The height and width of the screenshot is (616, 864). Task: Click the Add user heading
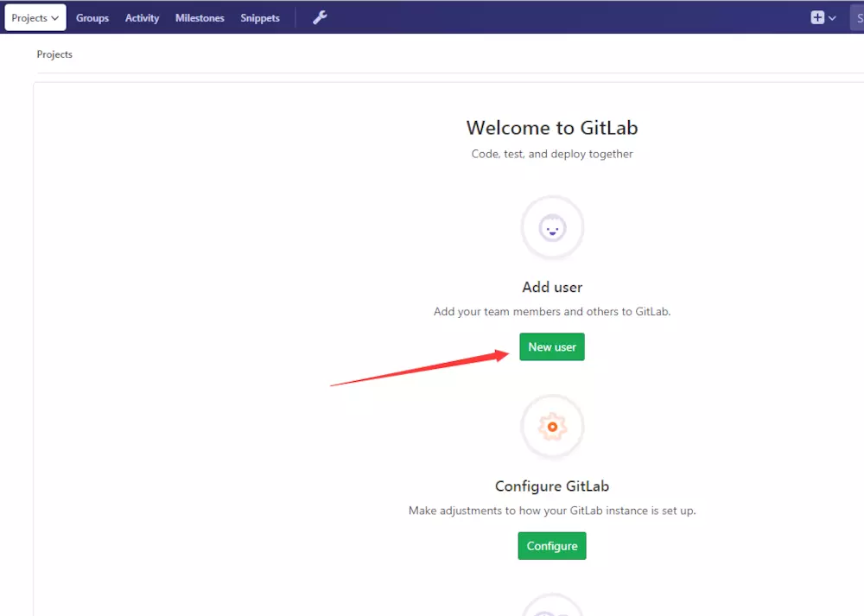tap(552, 287)
